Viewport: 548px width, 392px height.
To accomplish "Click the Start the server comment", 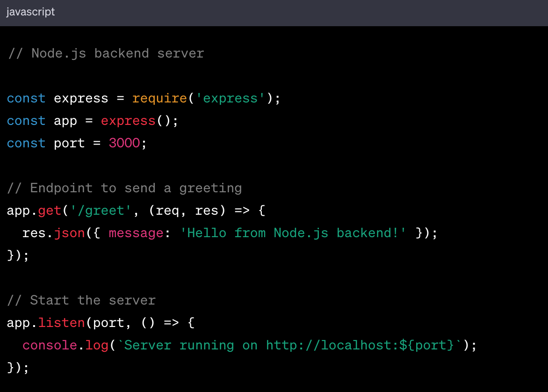I will [80, 300].
